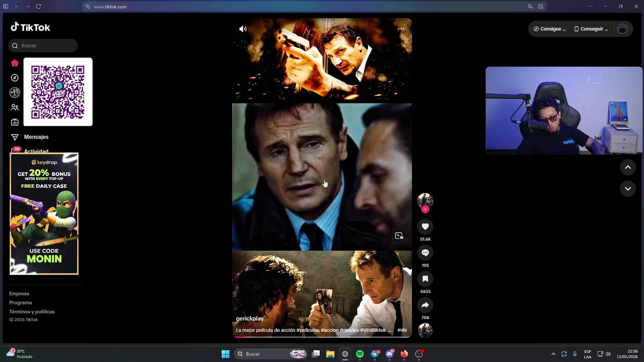Screen dimensions: 644x362
Task: Click the #peliculas hashtag in the caption
Action: 308,330
